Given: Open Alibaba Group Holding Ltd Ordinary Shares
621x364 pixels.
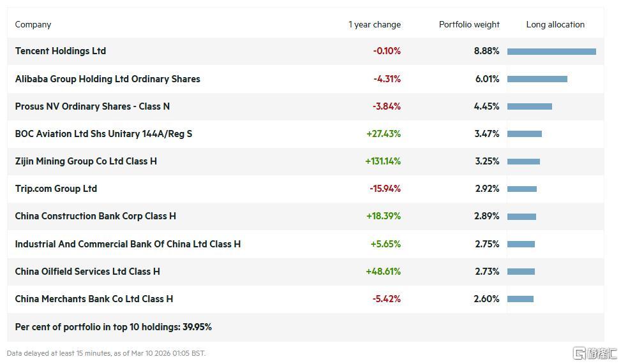Looking at the screenshot, I should click(107, 79).
